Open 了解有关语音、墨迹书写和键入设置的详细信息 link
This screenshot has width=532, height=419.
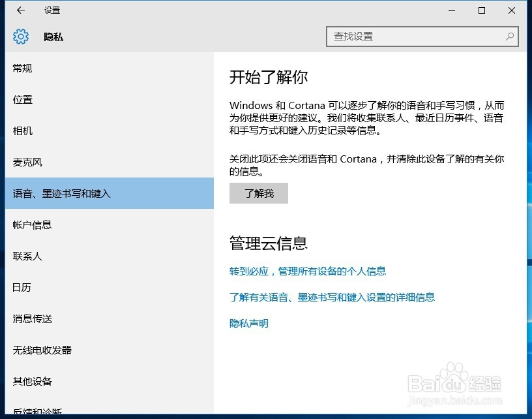click(332, 297)
